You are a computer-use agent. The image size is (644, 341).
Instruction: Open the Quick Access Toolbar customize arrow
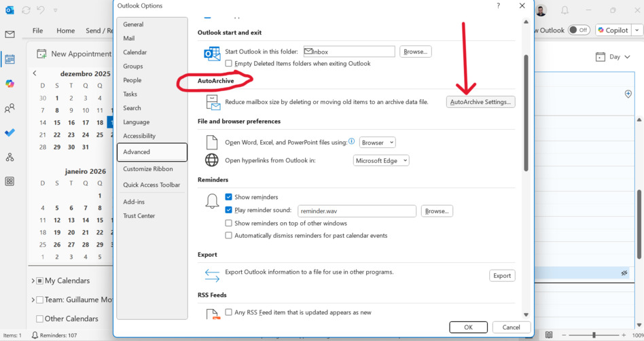[56, 10]
